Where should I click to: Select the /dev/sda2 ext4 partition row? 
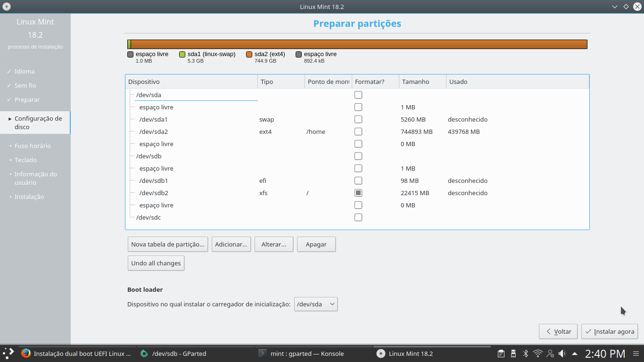(357, 132)
